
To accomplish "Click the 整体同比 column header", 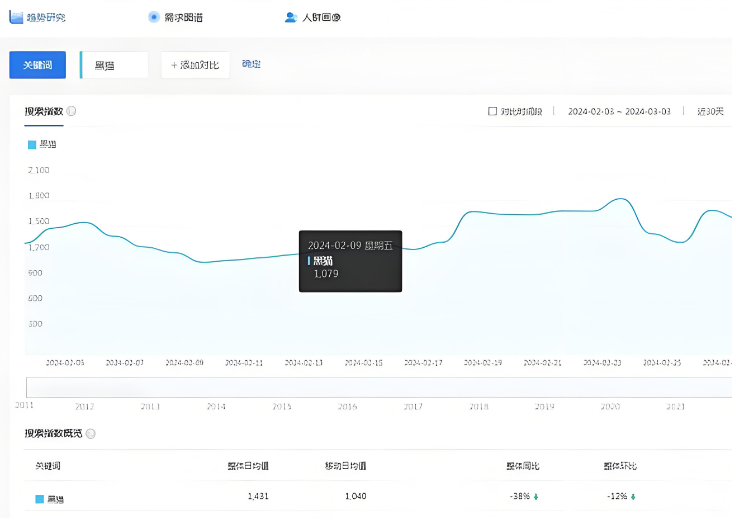I will click(x=523, y=466).
